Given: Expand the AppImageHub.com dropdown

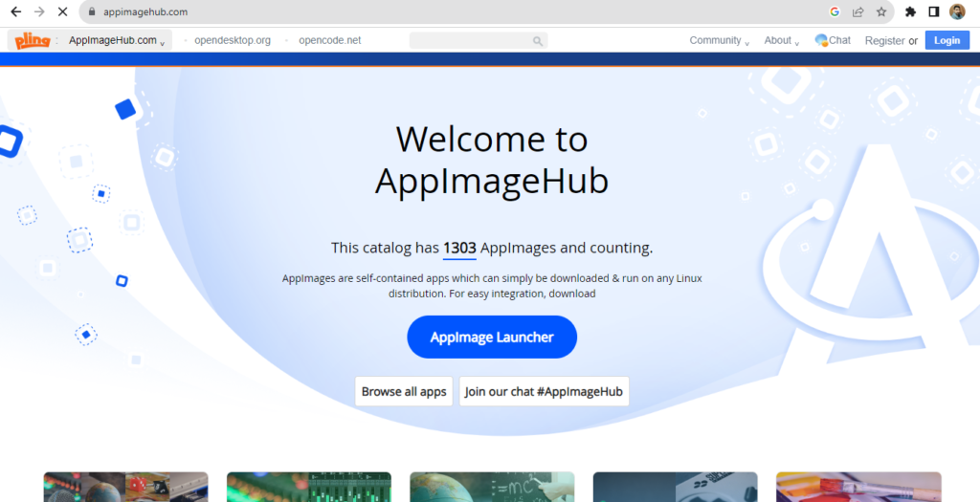Looking at the screenshot, I should 117,40.
